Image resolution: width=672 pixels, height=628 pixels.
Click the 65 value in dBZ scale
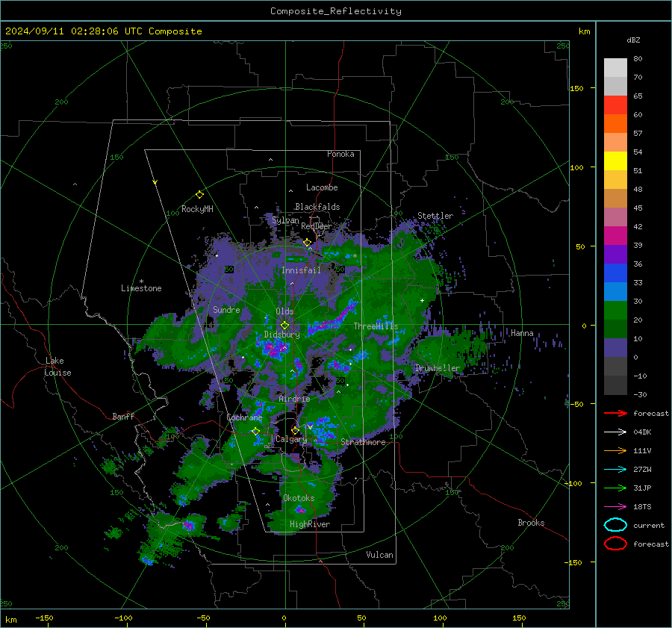click(638, 96)
